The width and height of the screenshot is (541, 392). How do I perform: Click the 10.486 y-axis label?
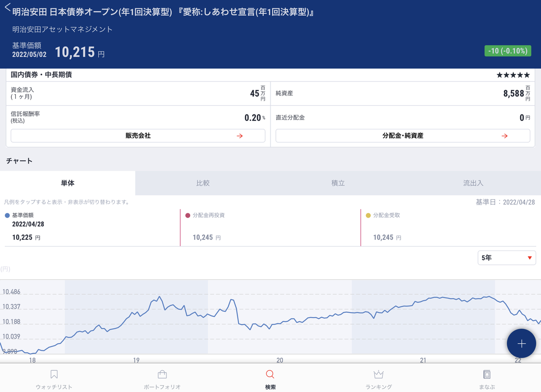point(11,292)
